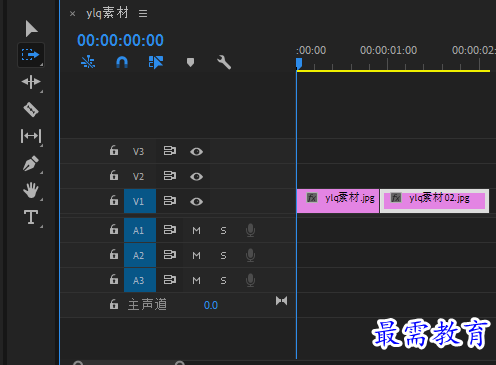The width and height of the screenshot is (496, 365).
Task: Hide track V2 output eye
Action: 196,176
